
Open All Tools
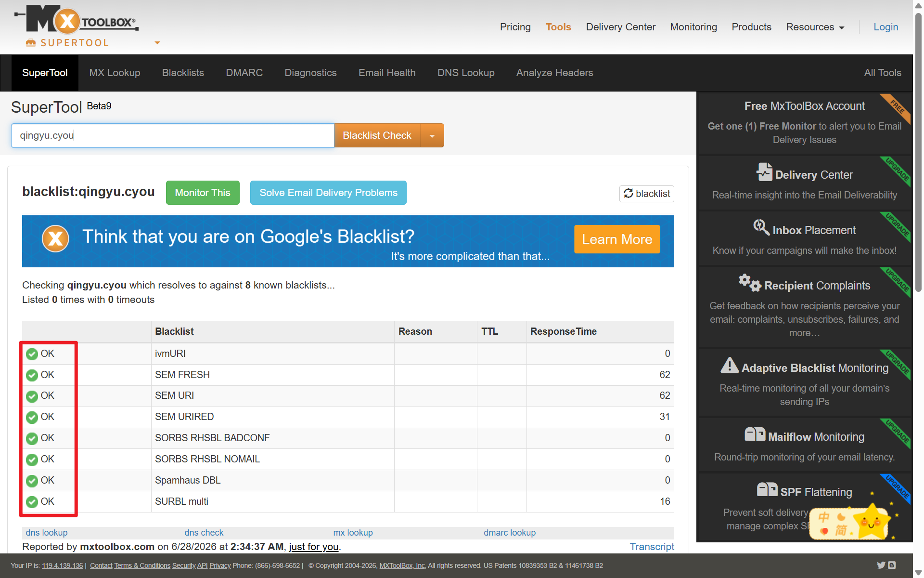(882, 73)
